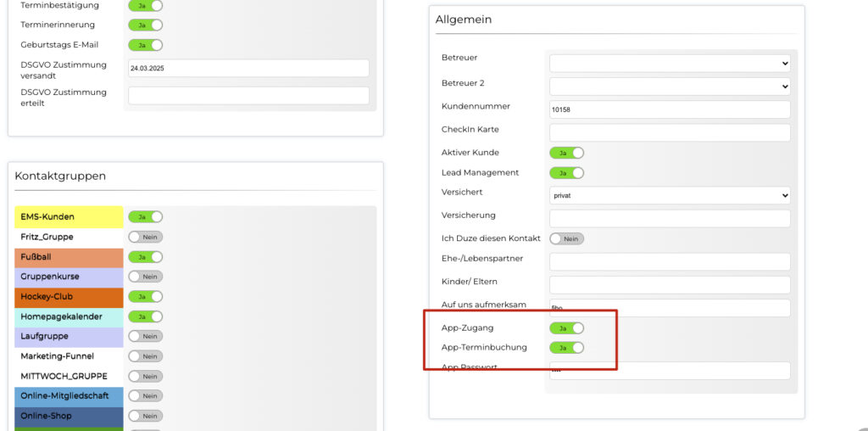Click the CheckIn Karte input field
868x431 pixels.
pyautogui.click(x=670, y=132)
